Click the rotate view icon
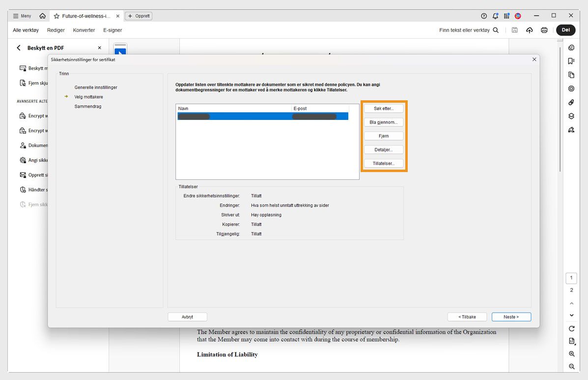Viewport: 588px width, 380px height. (x=571, y=328)
